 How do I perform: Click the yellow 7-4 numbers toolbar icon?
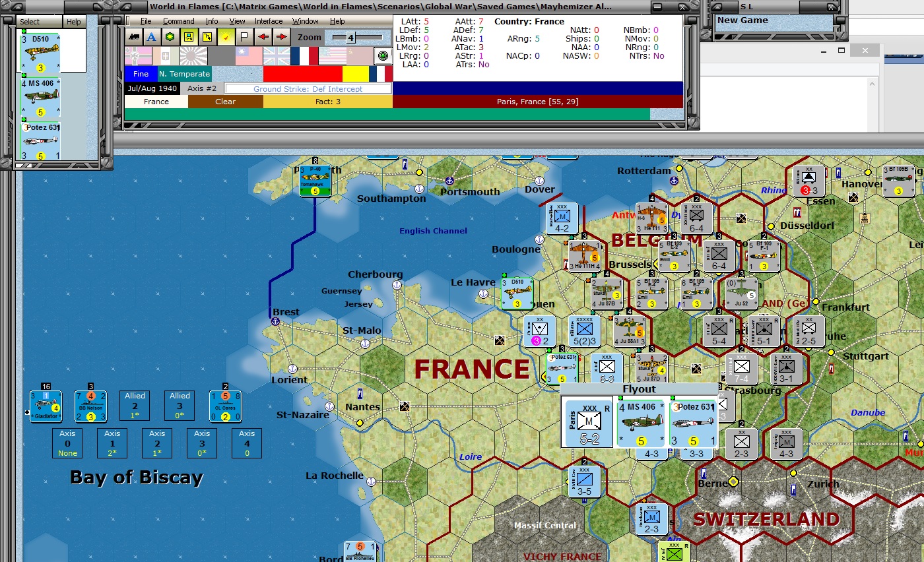207,37
